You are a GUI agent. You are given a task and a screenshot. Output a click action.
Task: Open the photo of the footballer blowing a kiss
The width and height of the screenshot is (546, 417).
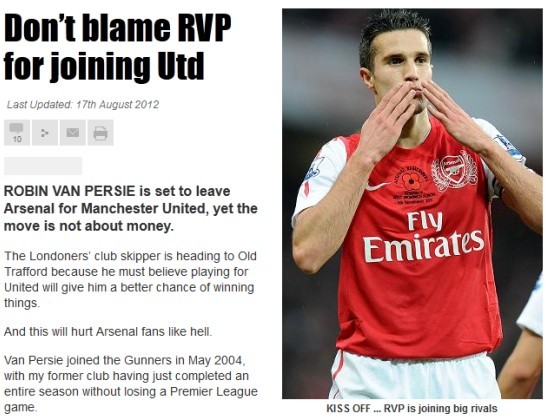click(x=412, y=204)
